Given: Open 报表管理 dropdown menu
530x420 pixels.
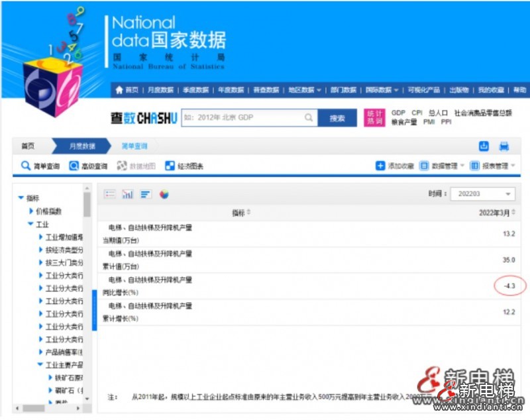Looking at the screenshot, I should pos(492,166).
